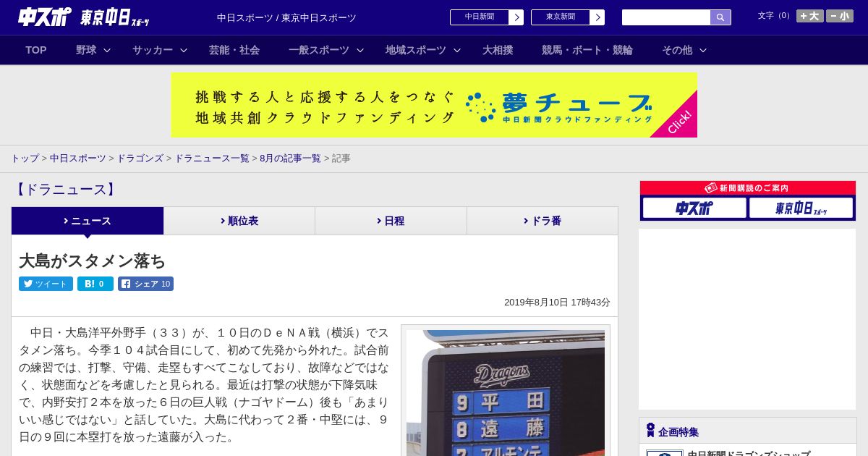
Task: Go to 中日スポーツ breadcrumb link
Action: pos(78,159)
